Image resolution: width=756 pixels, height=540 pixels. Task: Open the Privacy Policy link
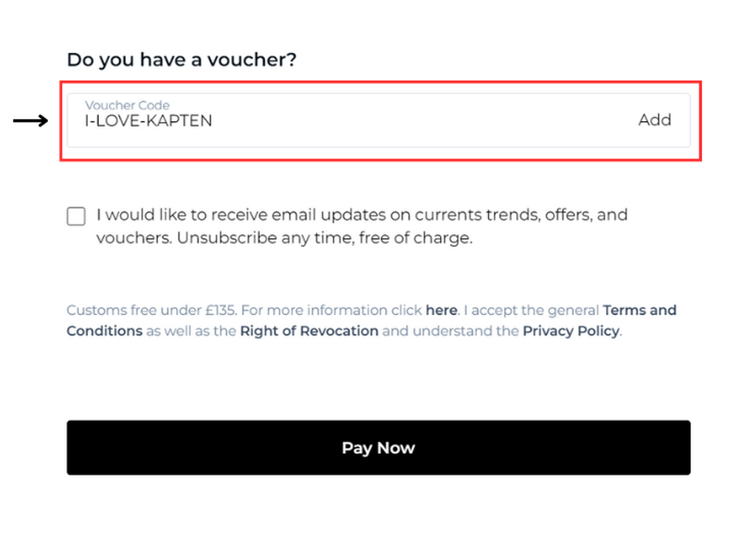click(571, 331)
